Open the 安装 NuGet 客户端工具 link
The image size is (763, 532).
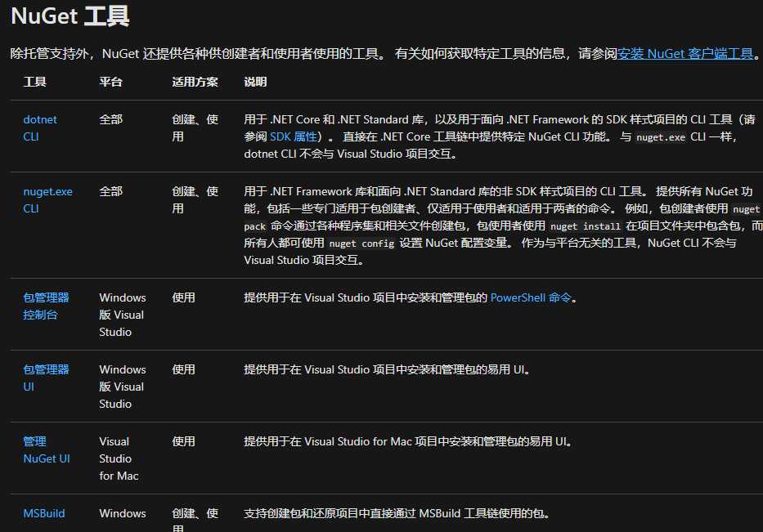685,53
